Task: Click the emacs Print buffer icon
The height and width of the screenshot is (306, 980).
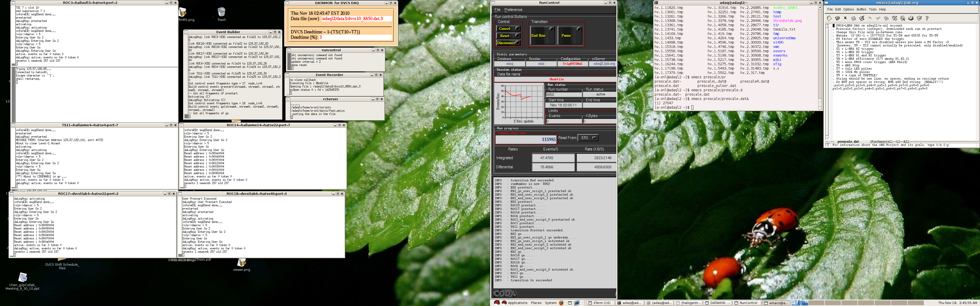Action: coord(911,18)
